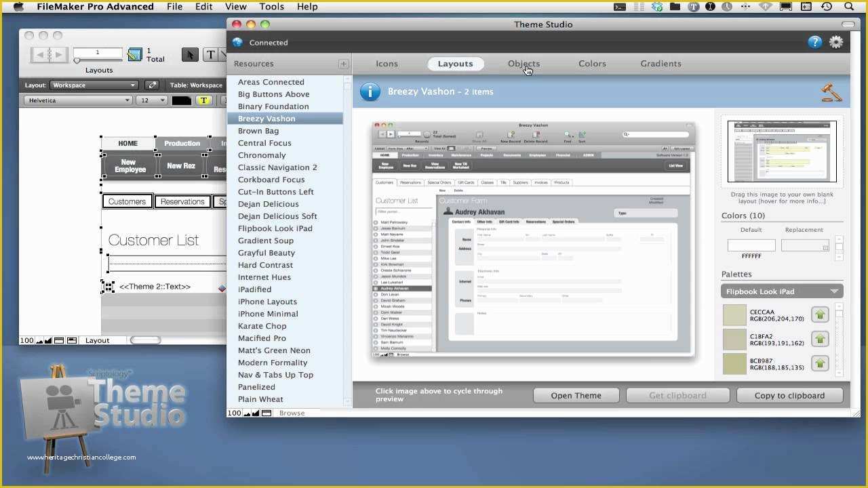The width and height of the screenshot is (868, 488).
Task: Select the Customers tab object on layout
Action: pyautogui.click(x=127, y=201)
